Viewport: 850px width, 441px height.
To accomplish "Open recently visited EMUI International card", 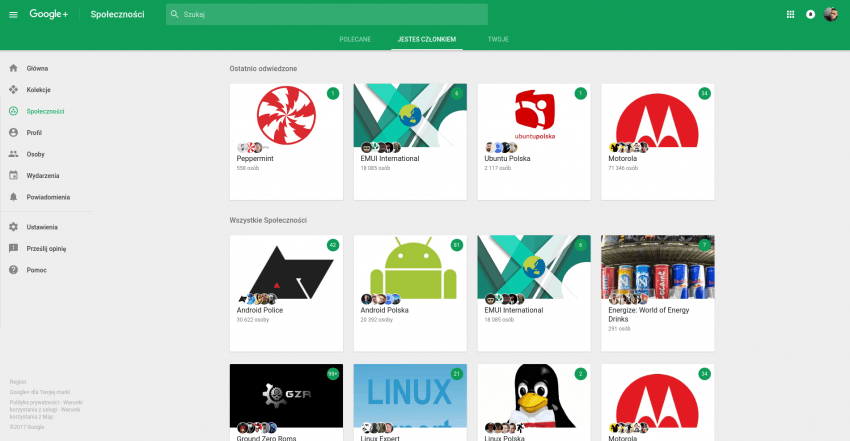I will click(410, 141).
